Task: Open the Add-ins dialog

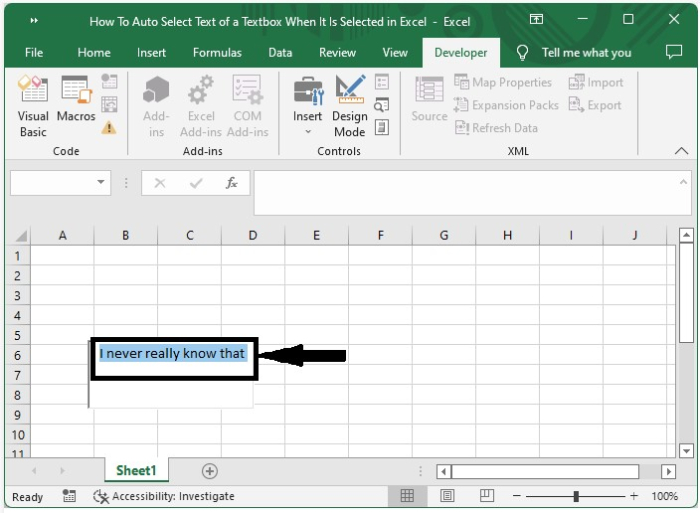Action: 156,106
